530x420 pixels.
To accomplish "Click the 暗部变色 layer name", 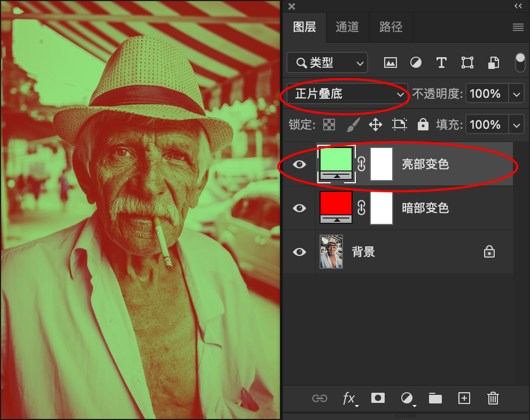I will point(425,208).
